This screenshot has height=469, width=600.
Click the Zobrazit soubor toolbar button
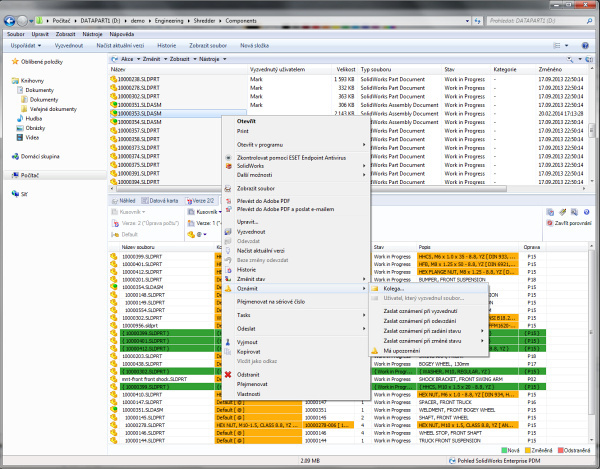pyautogui.click(x=208, y=46)
